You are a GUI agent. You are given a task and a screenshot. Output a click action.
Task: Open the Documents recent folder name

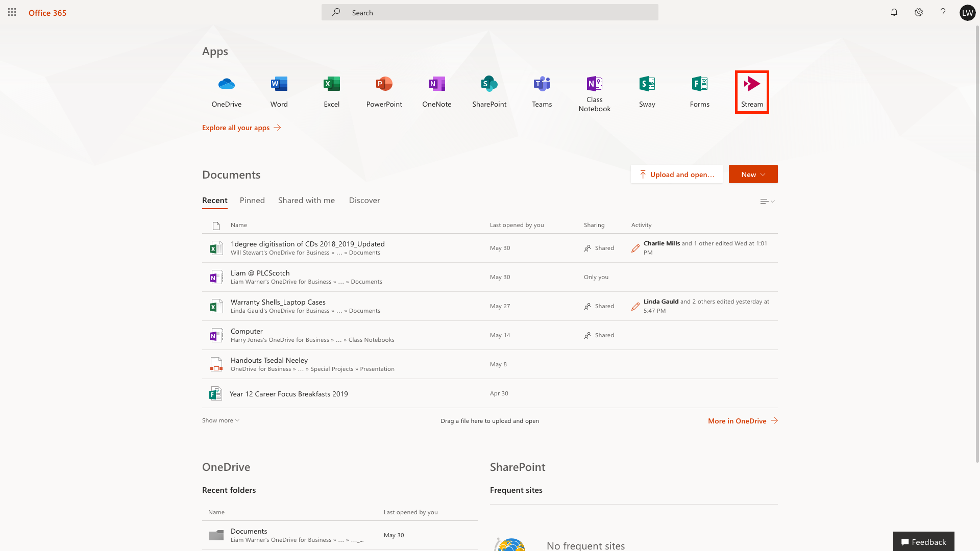coord(249,531)
